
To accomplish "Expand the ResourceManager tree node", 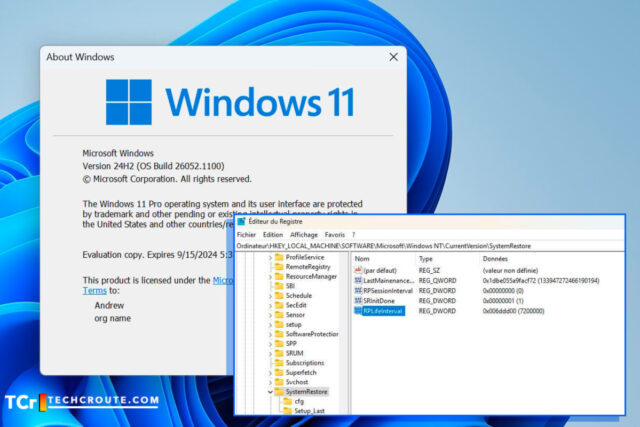I will coord(270,277).
